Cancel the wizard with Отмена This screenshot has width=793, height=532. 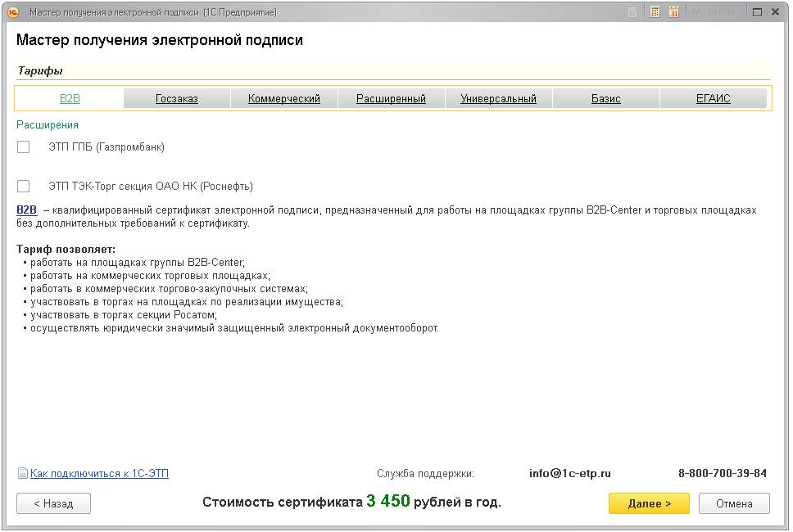tap(734, 503)
